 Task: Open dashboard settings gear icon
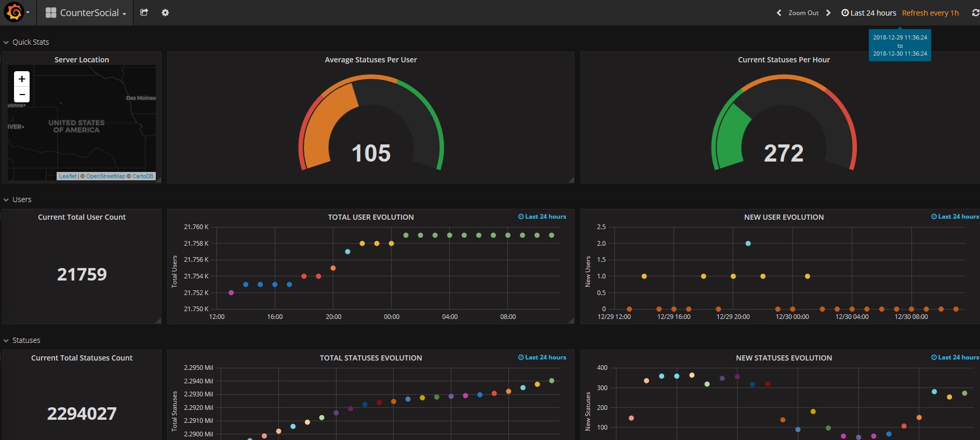(165, 12)
